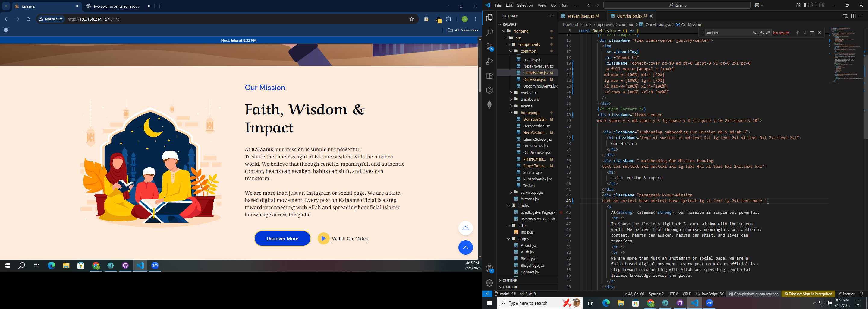Image resolution: width=868 pixels, height=309 pixels.
Task: Toggle the breakpoint dot at line 45
Action: pos(561,212)
